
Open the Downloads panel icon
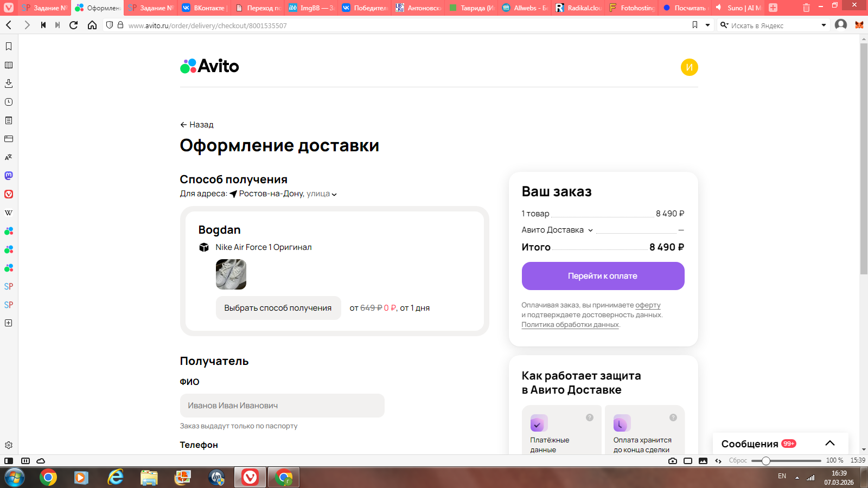point(9,84)
